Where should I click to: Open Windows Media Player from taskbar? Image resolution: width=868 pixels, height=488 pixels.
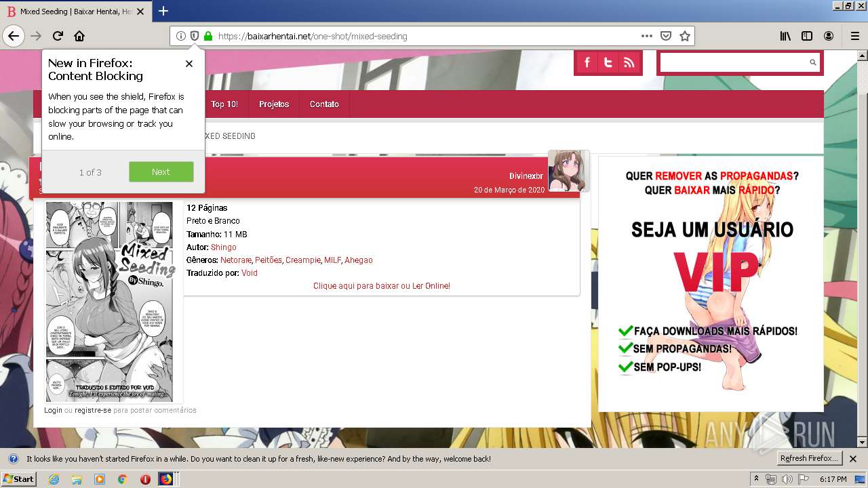point(100,479)
